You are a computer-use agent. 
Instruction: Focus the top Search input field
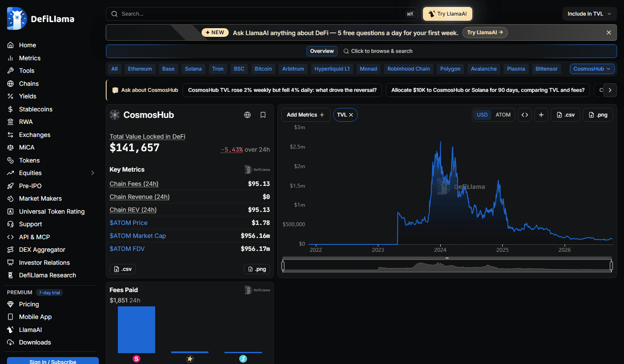262,14
